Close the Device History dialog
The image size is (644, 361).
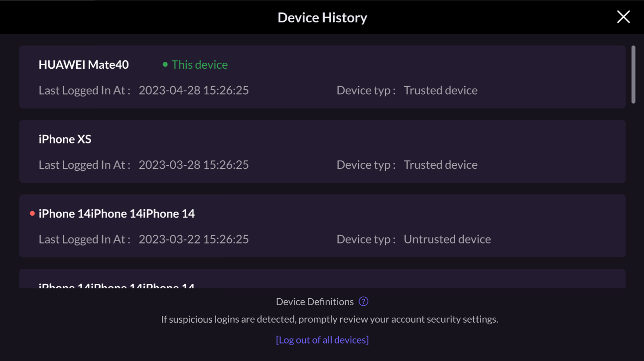pos(623,16)
